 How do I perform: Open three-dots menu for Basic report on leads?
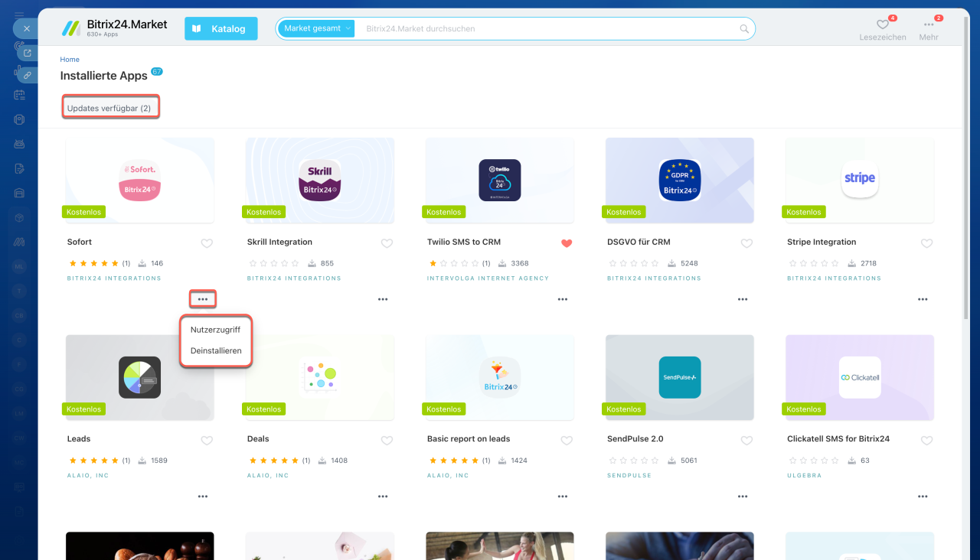pos(563,497)
